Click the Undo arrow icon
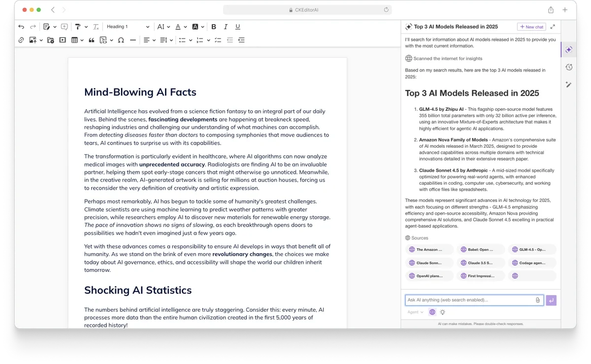Screen dimensions: 591x364 (x=21, y=27)
